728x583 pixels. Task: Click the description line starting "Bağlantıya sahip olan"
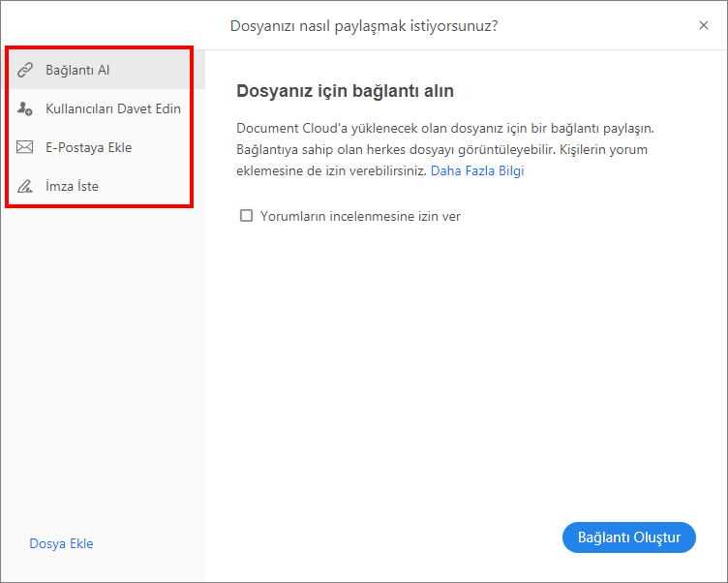[441, 149]
